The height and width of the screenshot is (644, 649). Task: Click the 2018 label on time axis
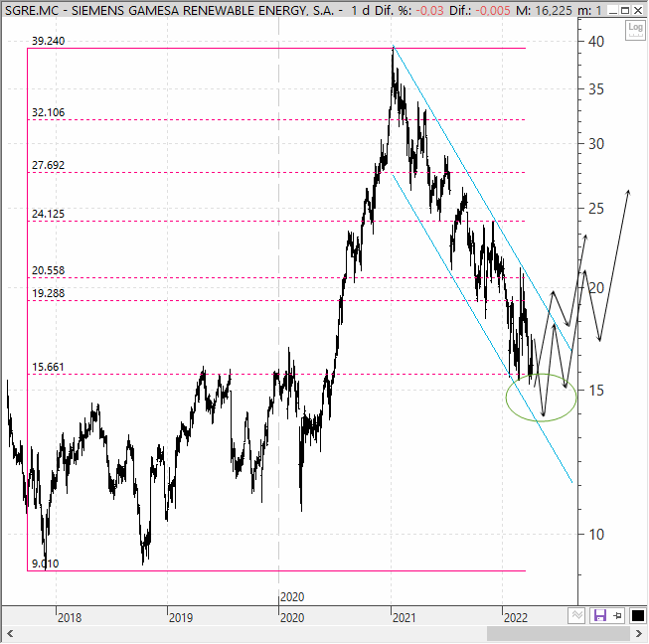click(70, 617)
